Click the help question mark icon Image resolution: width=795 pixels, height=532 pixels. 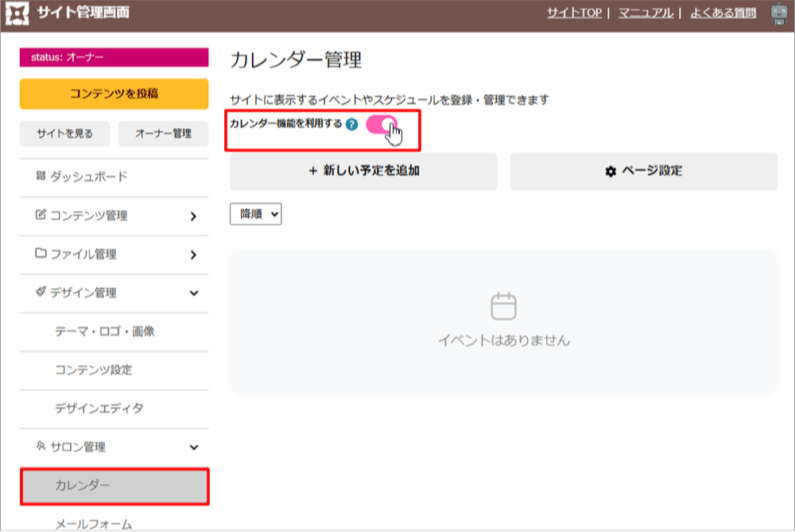351,124
